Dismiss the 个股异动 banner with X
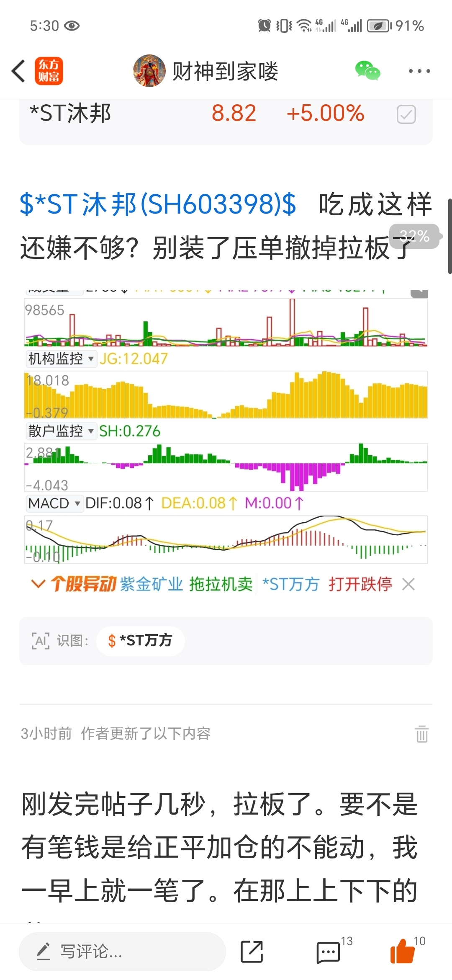Screen dimensions: 452x980 (x=408, y=584)
